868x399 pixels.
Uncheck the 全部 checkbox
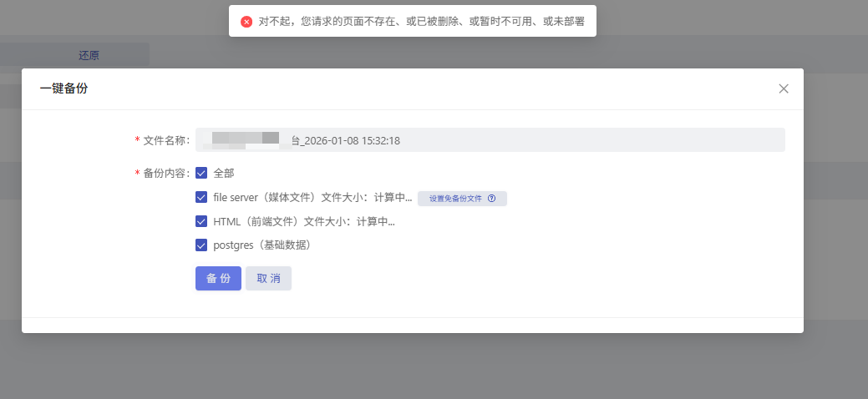click(x=201, y=174)
